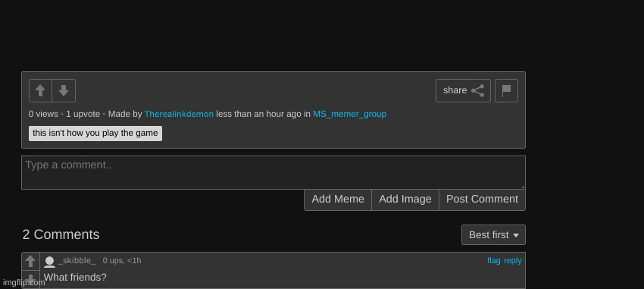Open the share options
Viewport: 644px width, 289px height.
[x=463, y=90]
